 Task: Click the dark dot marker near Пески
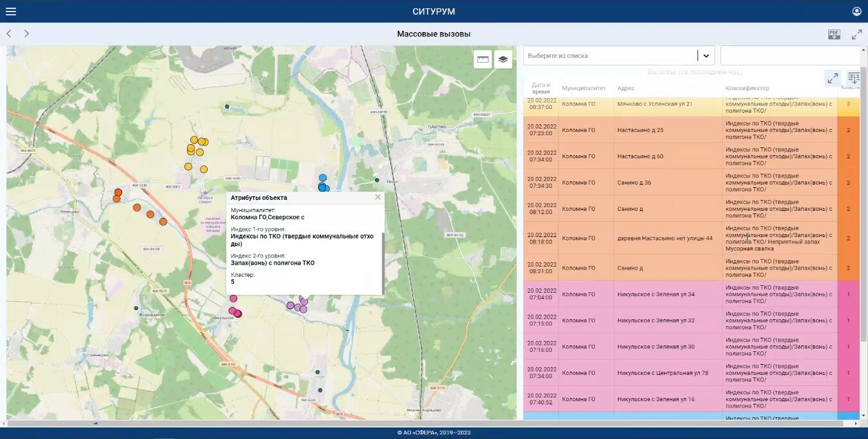377,180
